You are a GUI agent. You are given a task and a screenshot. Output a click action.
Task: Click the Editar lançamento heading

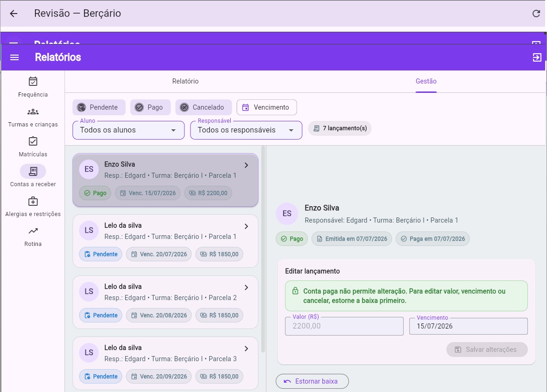click(312, 272)
